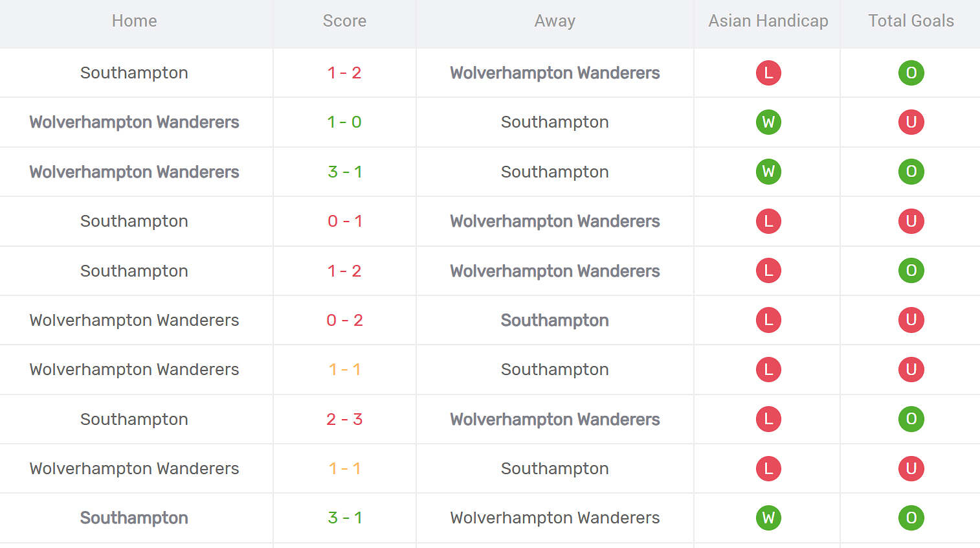Click the red U badge in the 0-1 match row
980x548 pixels.
(x=911, y=222)
